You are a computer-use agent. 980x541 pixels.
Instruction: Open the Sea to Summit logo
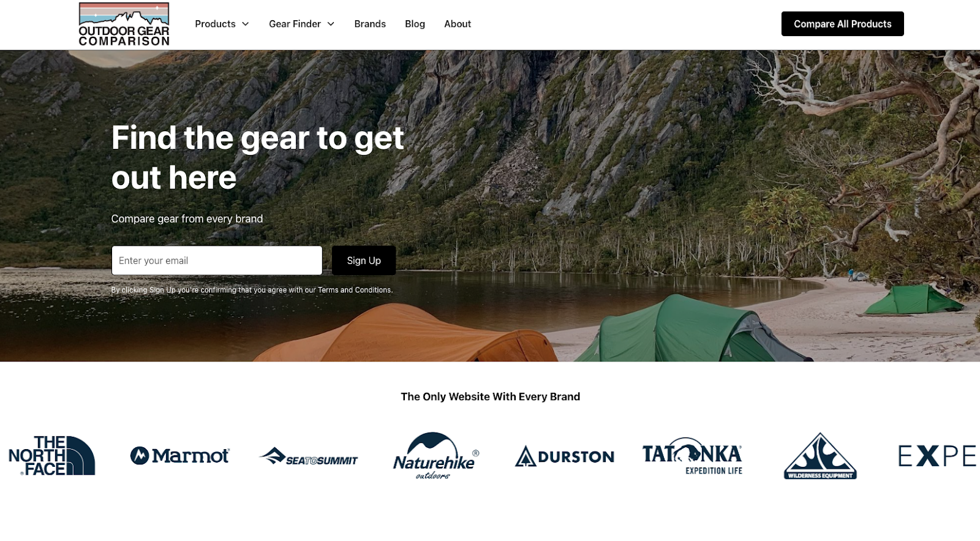(308, 456)
